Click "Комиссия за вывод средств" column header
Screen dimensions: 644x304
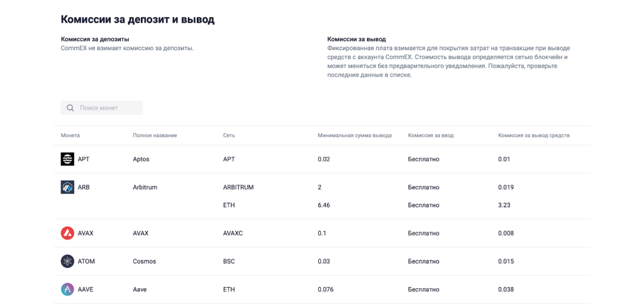(x=534, y=136)
